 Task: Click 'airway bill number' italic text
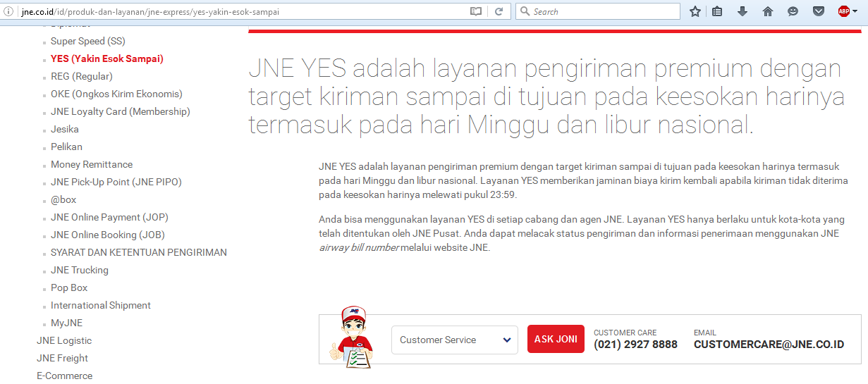coord(359,248)
